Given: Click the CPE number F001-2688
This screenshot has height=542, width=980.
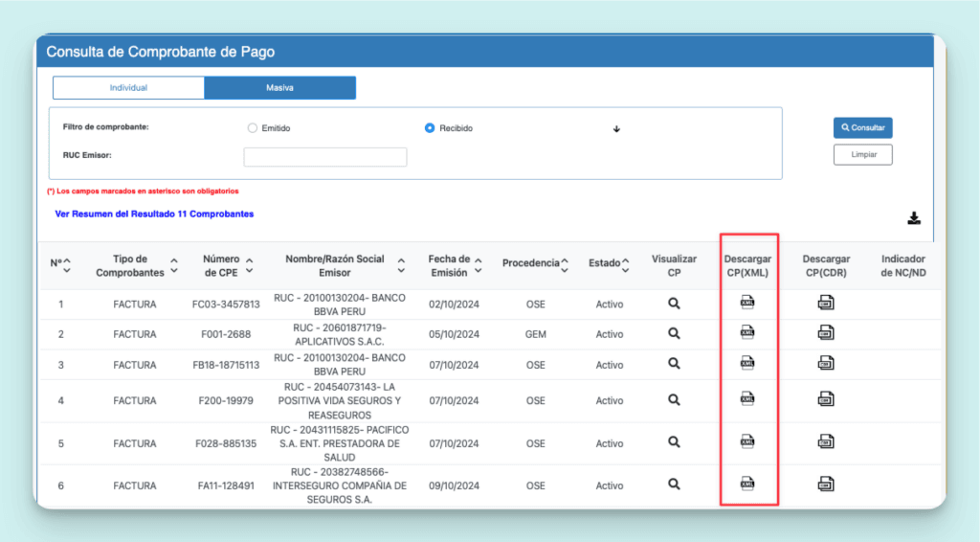Looking at the screenshot, I should coord(226,334).
